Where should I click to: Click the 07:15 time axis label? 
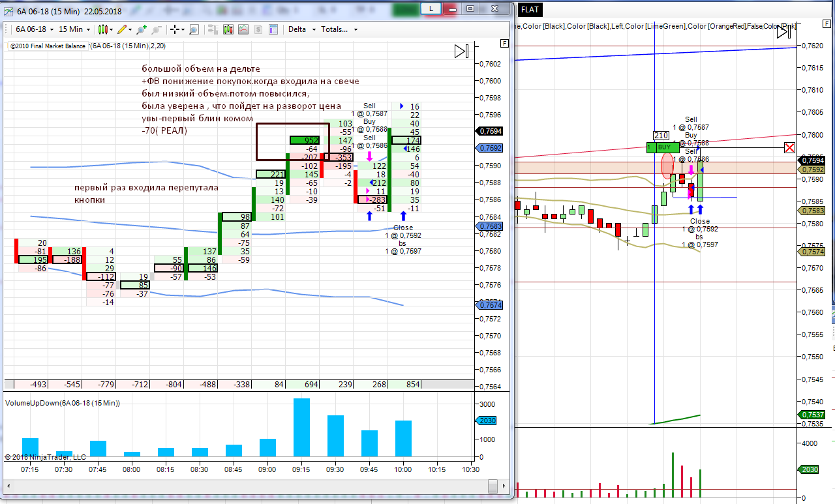(x=29, y=469)
